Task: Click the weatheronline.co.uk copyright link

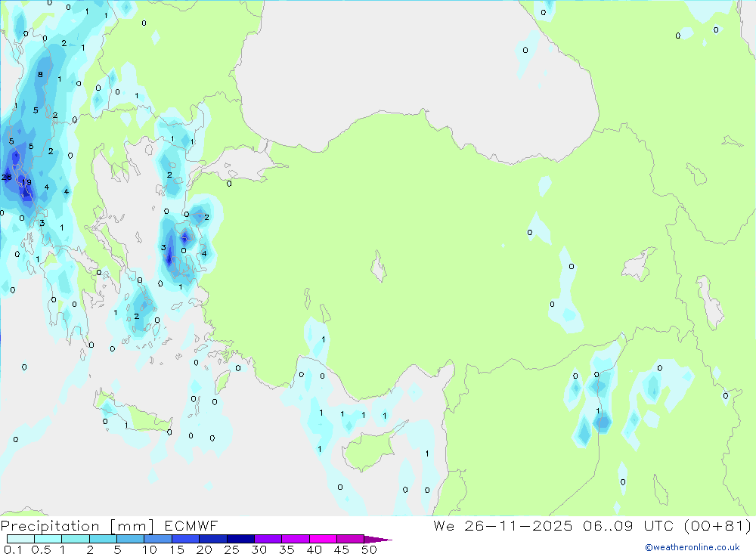Action: click(692, 547)
